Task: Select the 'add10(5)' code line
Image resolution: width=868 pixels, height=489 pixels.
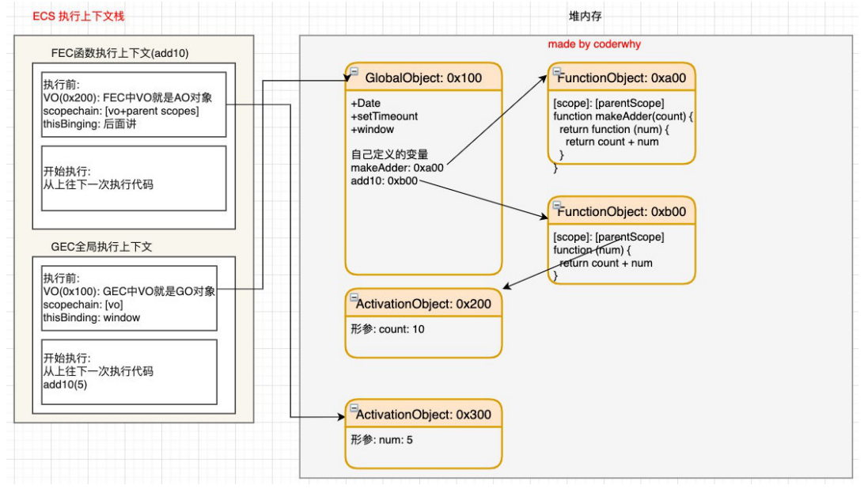Action: (x=66, y=385)
